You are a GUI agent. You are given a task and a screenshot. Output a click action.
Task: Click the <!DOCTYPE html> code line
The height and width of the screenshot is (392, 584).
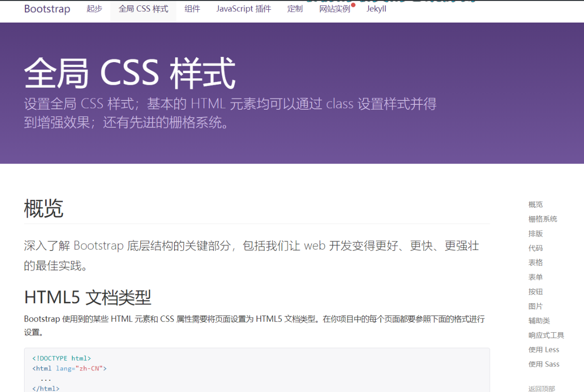pyautogui.click(x=61, y=358)
